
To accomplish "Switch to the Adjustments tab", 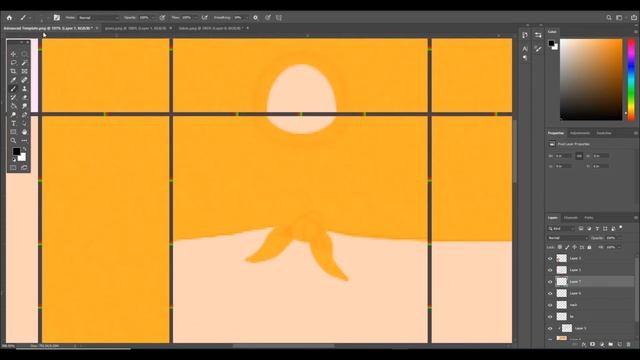I will tap(580, 133).
